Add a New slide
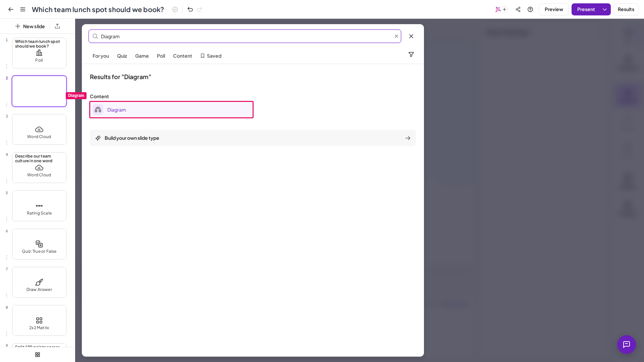 pos(30,26)
